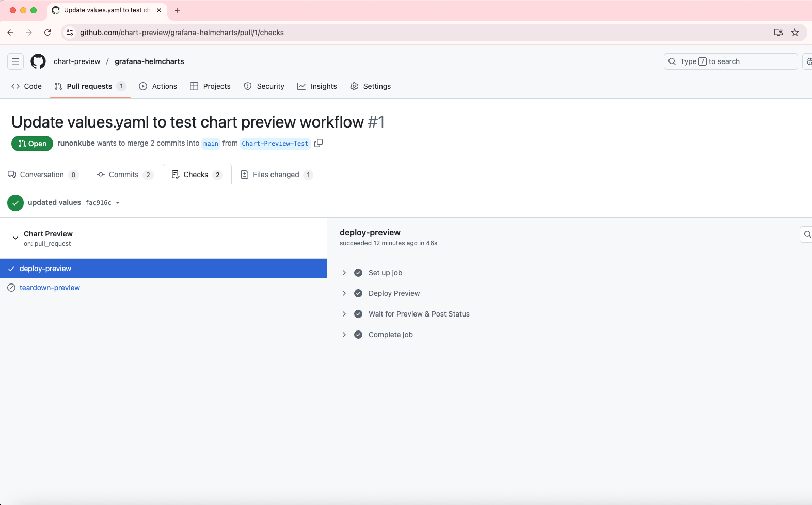
Task: Go back using the browser back arrow
Action: coord(10,33)
